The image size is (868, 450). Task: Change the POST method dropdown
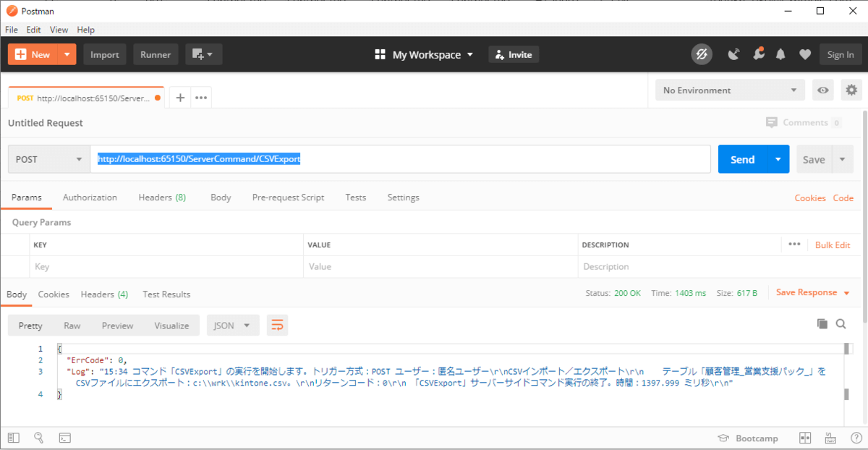coord(48,159)
